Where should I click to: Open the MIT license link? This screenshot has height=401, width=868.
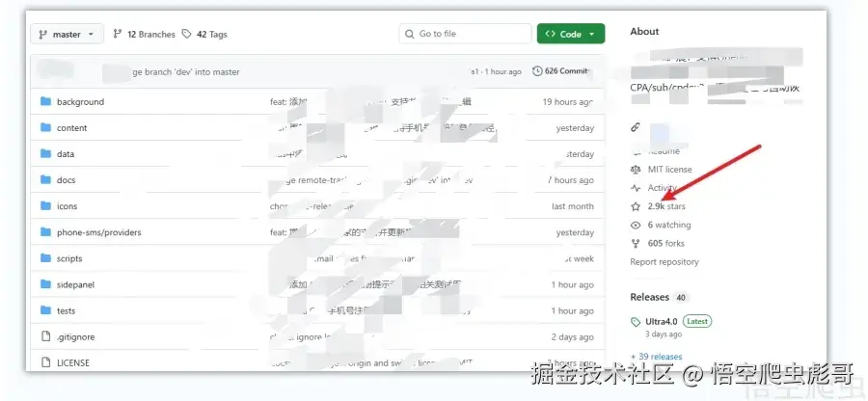(x=670, y=170)
